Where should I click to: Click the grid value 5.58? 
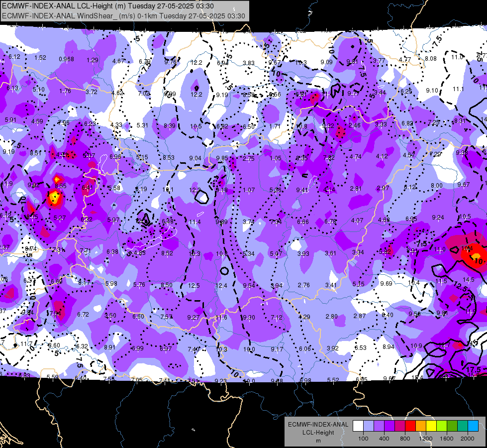pyautogui.click(x=114, y=188)
